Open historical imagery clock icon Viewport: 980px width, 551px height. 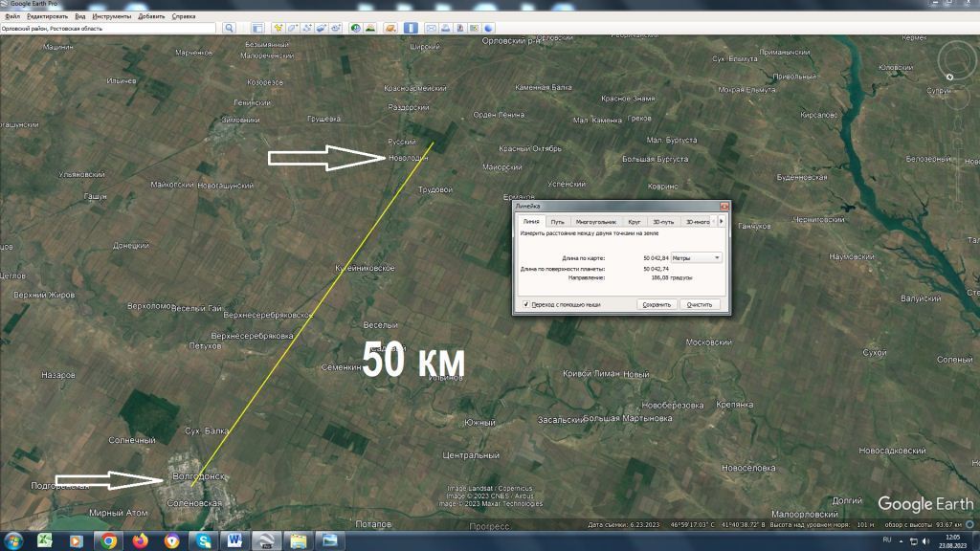click(355, 29)
